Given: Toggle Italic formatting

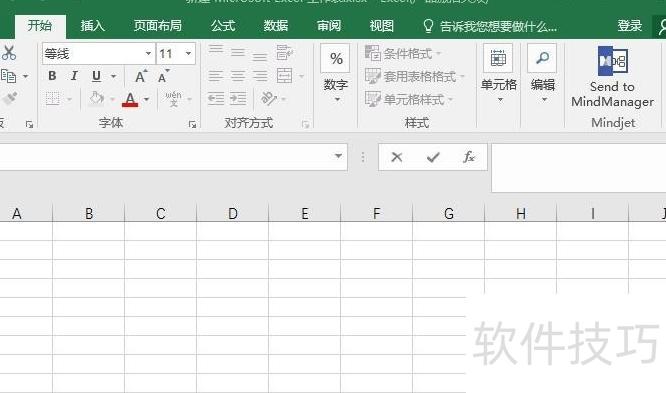Looking at the screenshot, I should 74,76.
